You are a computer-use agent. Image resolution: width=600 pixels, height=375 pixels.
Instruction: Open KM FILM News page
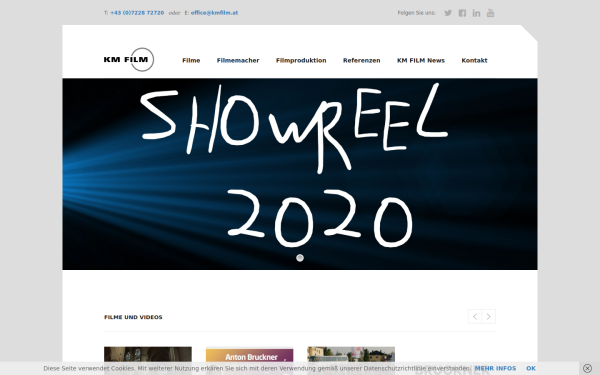[x=421, y=60]
